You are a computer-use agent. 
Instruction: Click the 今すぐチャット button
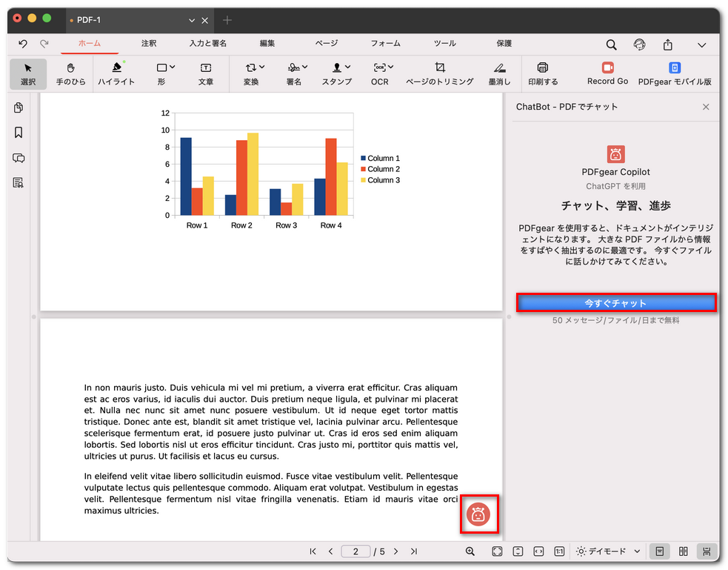pos(615,302)
